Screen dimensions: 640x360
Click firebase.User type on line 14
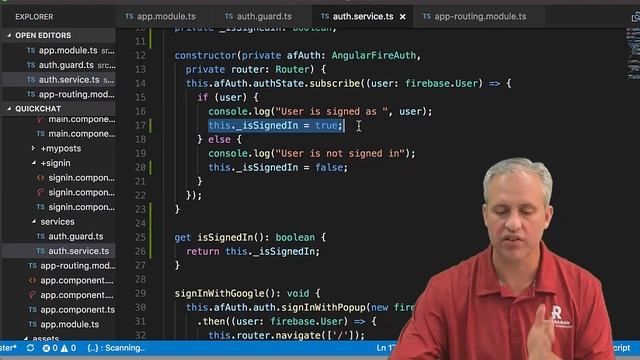441,83
